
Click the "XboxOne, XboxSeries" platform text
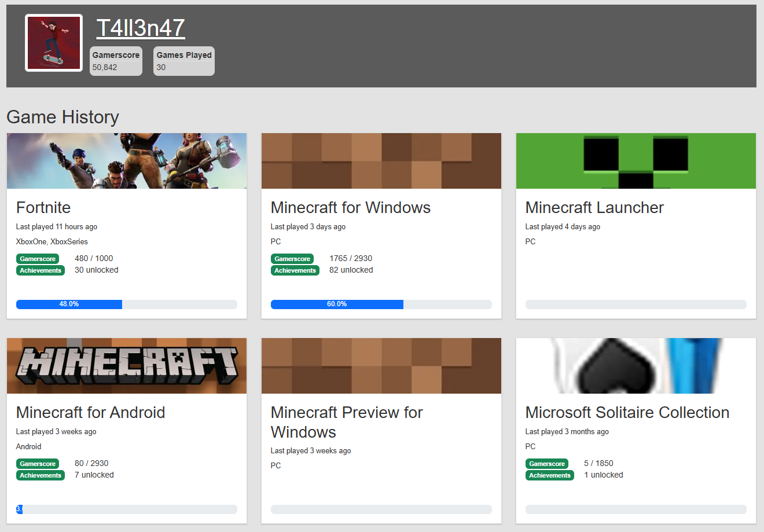pyautogui.click(x=52, y=241)
